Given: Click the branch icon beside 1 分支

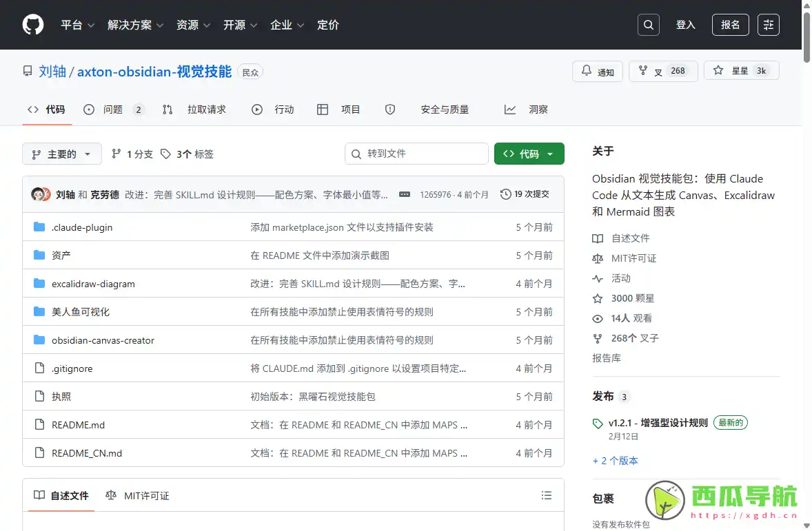Looking at the screenshot, I should tap(116, 154).
